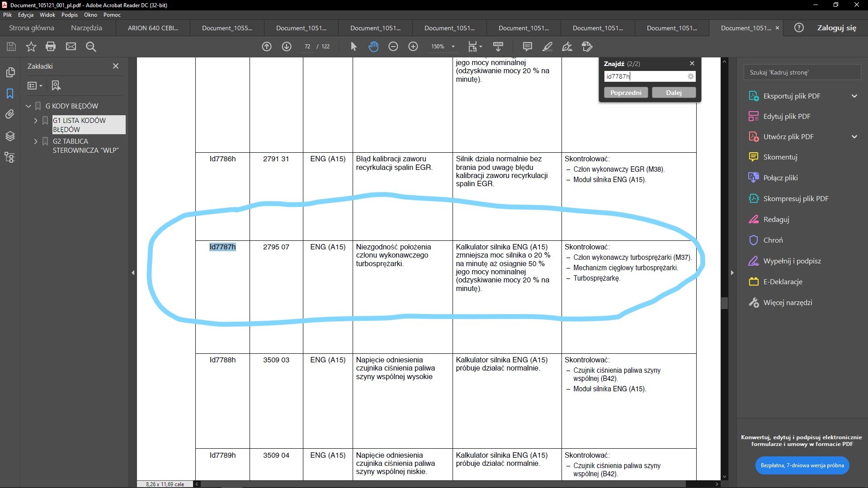
Task: Collapse the right tools pane arrow
Action: [732, 272]
